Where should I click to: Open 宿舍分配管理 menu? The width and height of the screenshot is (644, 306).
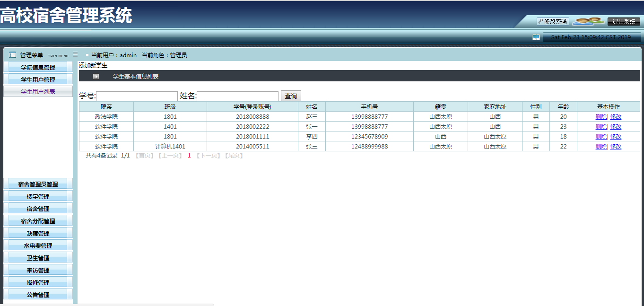point(38,221)
